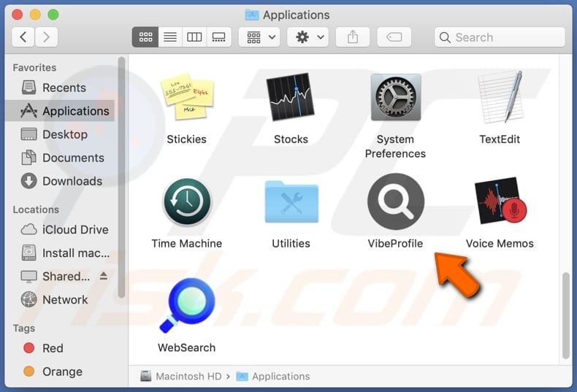Open iCloud Drive in the sidebar
Viewport: 577px width, 392px height.
61,230
